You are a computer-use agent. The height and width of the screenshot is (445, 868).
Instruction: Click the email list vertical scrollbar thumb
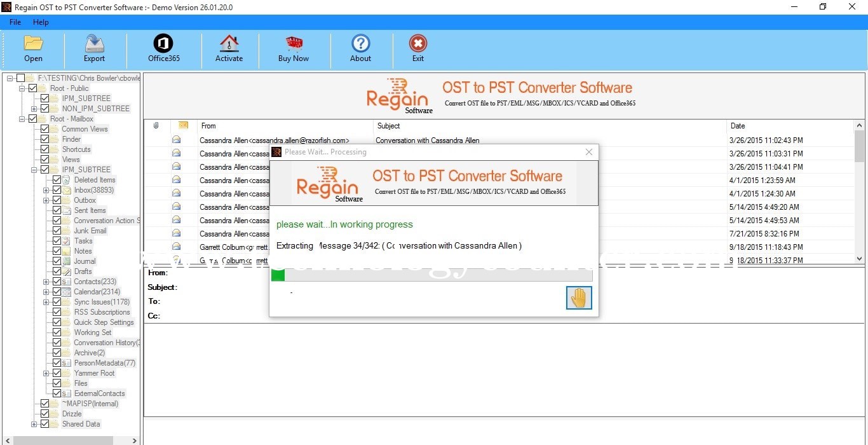click(x=860, y=146)
